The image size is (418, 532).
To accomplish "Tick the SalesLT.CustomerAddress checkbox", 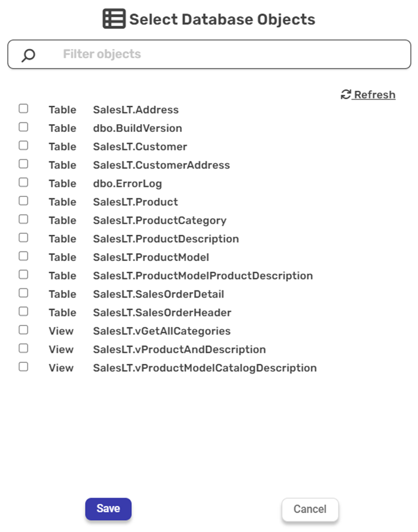I will click(x=23, y=164).
